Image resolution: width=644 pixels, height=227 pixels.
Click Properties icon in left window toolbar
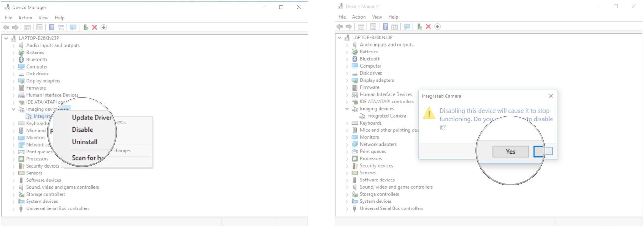click(39, 27)
